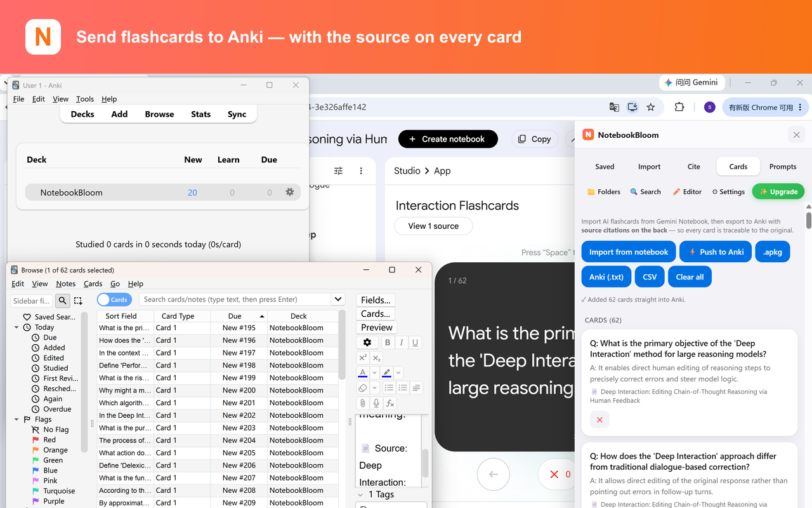Apply subscript formatting in card editor
Screen dimensions: 812x508
[376, 358]
